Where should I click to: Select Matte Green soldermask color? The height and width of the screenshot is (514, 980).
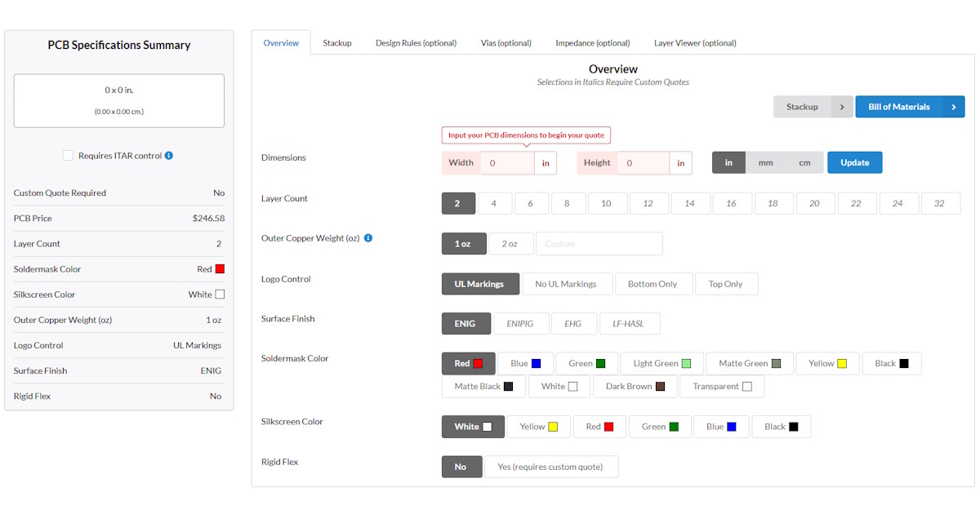pyautogui.click(x=749, y=362)
